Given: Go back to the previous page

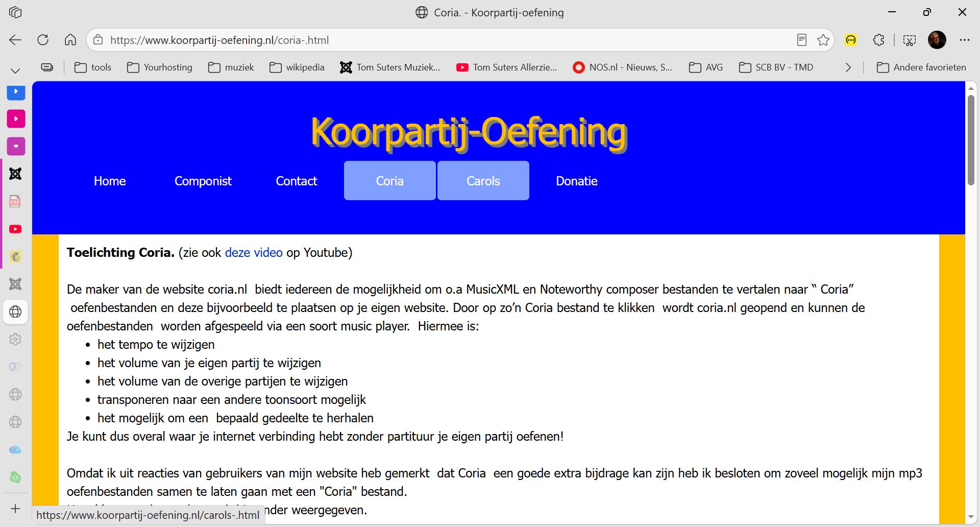Looking at the screenshot, I should pos(15,40).
